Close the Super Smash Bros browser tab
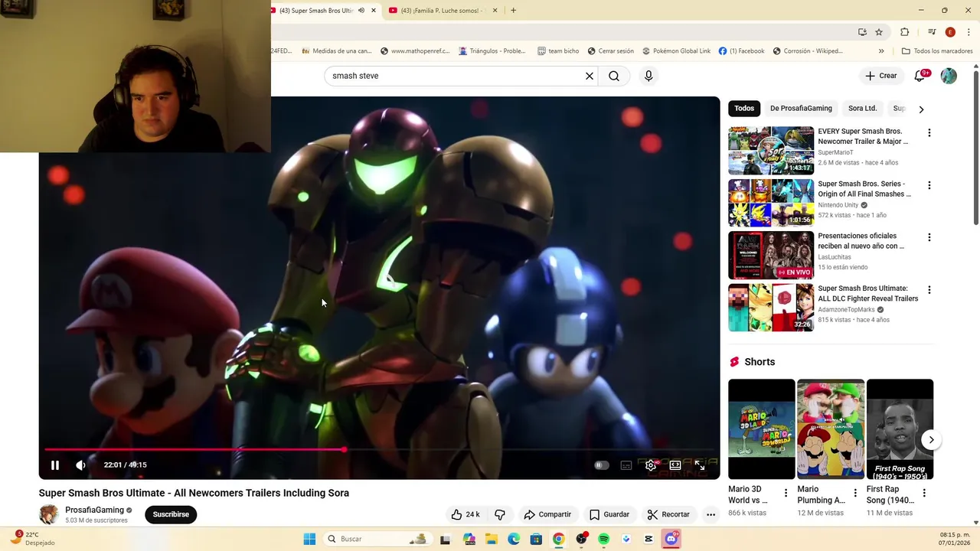Image resolution: width=980 pixels, height=551 pixels. [x=374, y=11]
